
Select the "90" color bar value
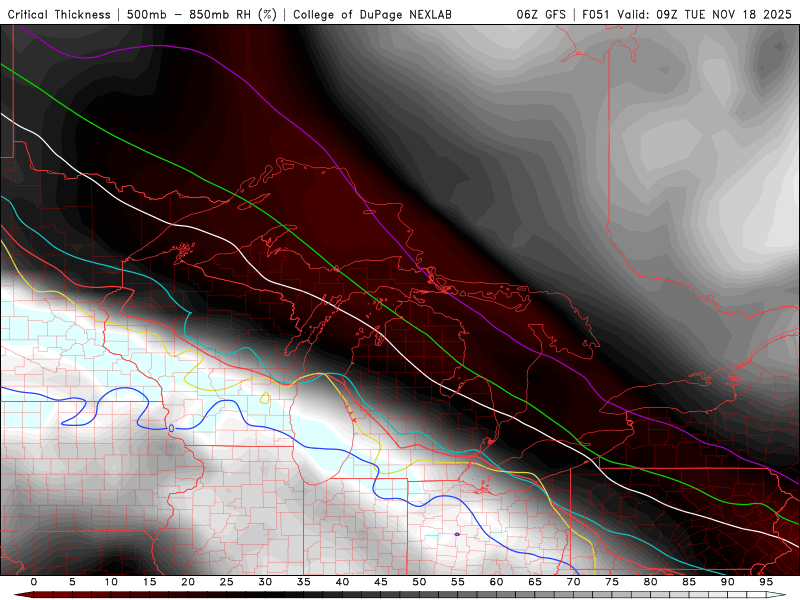coord(727,582)
